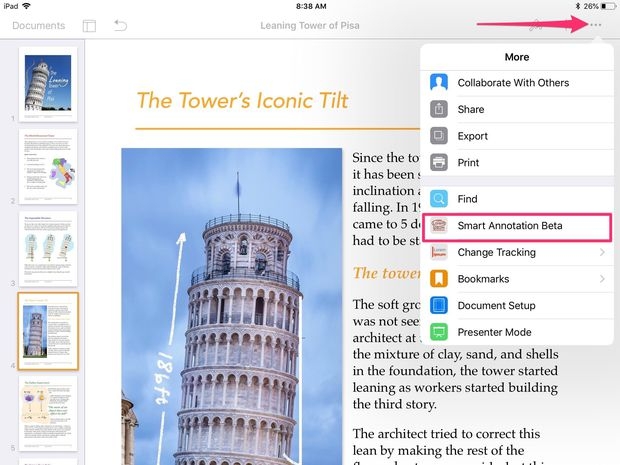Select highlighted page 4 thumbnail

click(48, 331)
